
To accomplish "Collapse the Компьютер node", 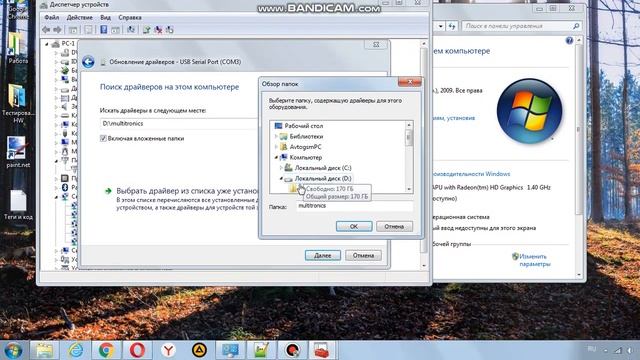I will pos(276,158).
